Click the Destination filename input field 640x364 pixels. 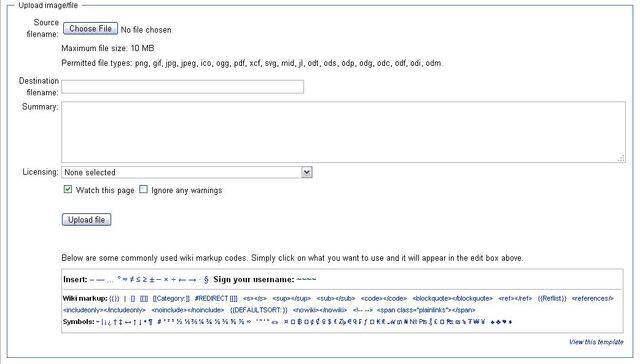coord(182,87)
